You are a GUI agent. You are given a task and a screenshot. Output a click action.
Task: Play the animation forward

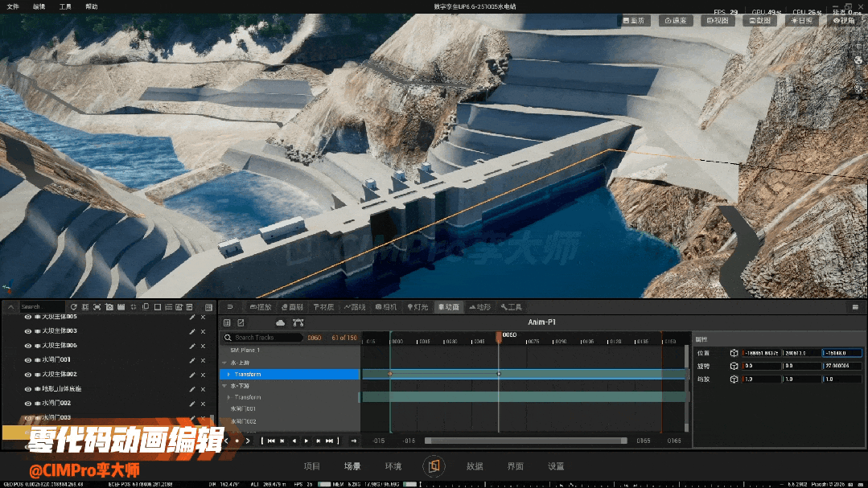click(306, 441)
